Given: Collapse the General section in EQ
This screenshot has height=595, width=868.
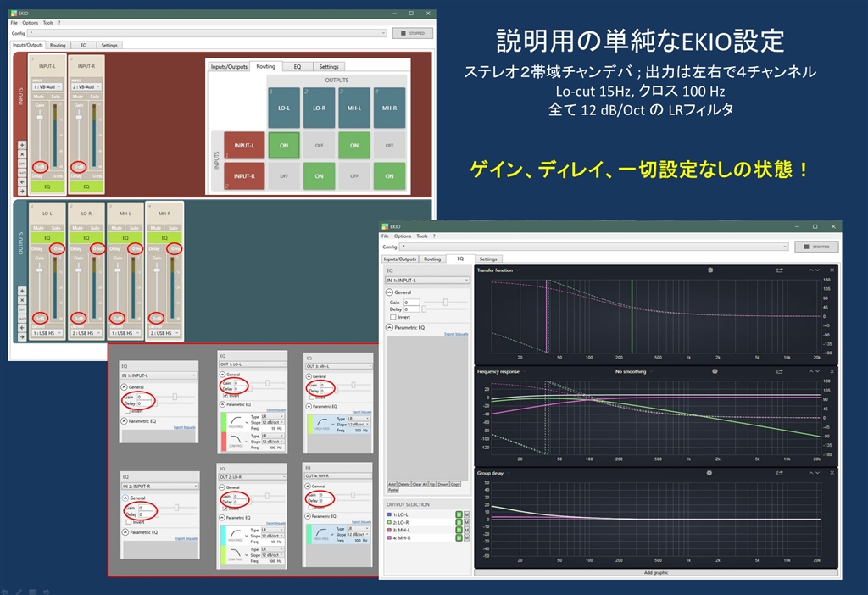Looking at the screenshot, I should (389, 292).
